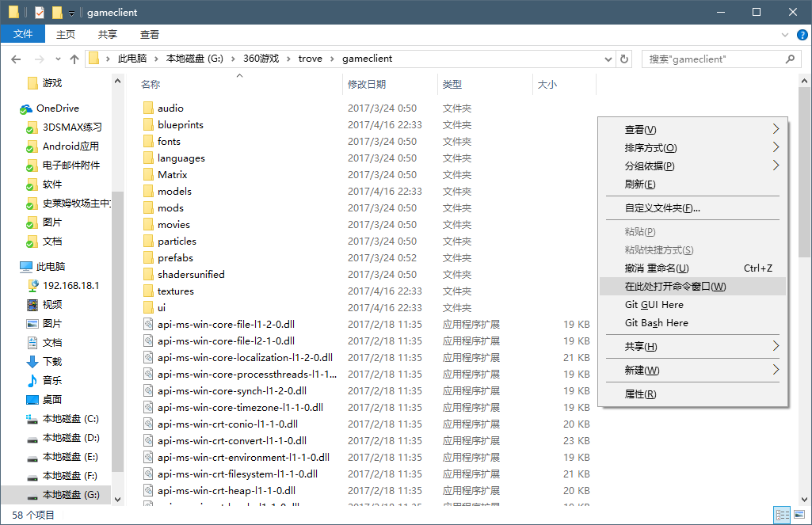
Task: Expand the 查看(V) submenu arrow
Action: coord(776,129)
